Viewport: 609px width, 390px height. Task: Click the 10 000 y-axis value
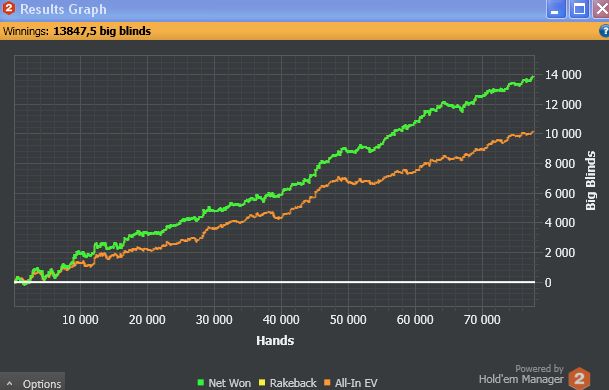[x=563, y=134]
